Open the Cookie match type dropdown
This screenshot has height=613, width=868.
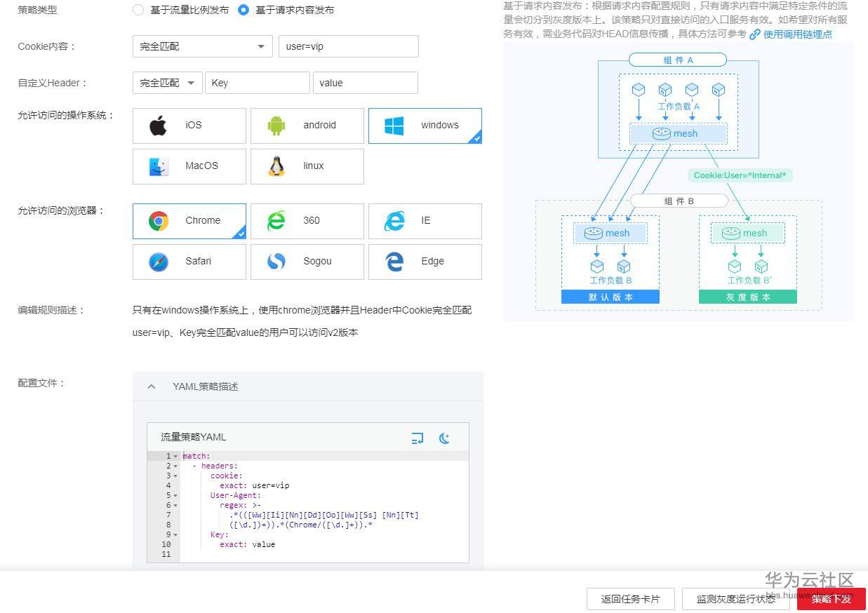click(x=203, y=46)
